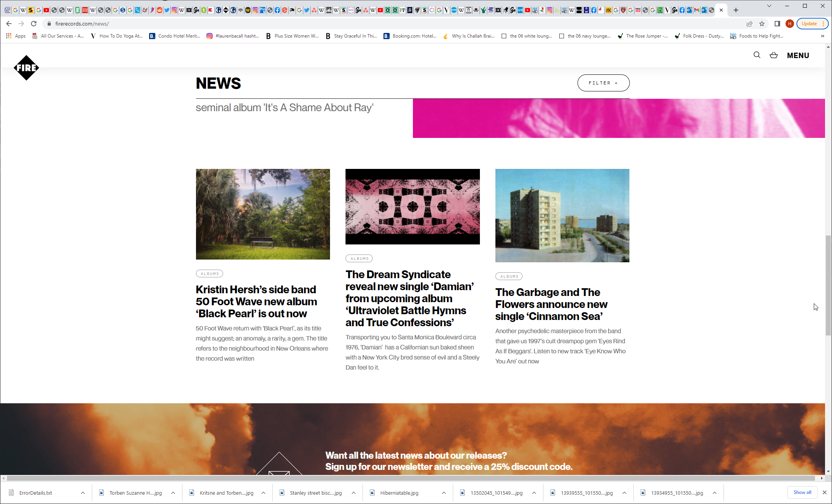
Task: Open 'Booking.com: Hotel...' bookmark
Action: [410, 36]
